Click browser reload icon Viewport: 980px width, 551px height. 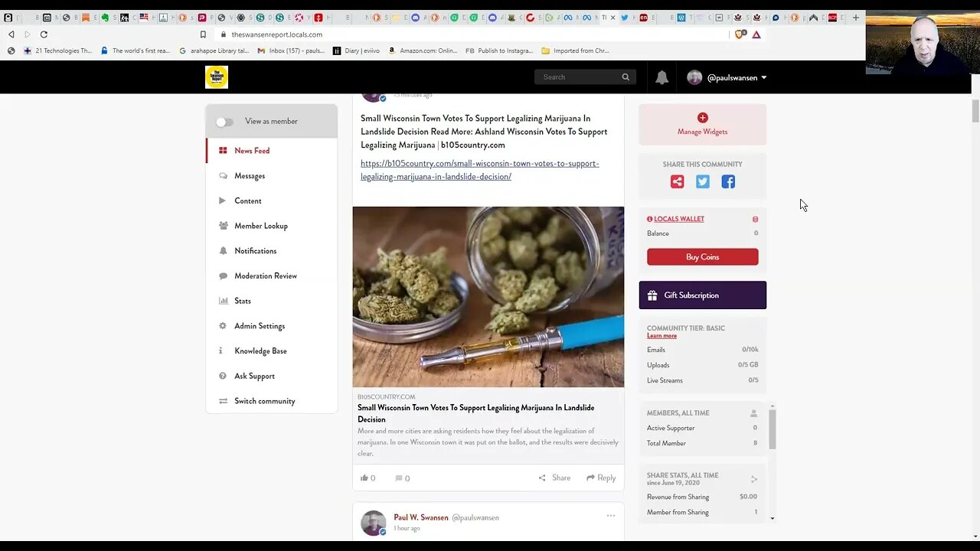(44, 34)
